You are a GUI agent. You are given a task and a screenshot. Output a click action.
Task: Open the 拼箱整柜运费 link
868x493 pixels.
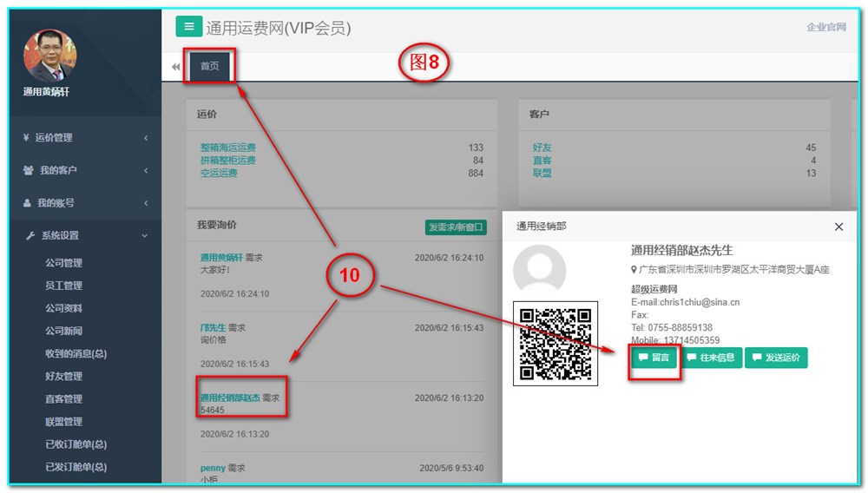[x=228, y=160]
